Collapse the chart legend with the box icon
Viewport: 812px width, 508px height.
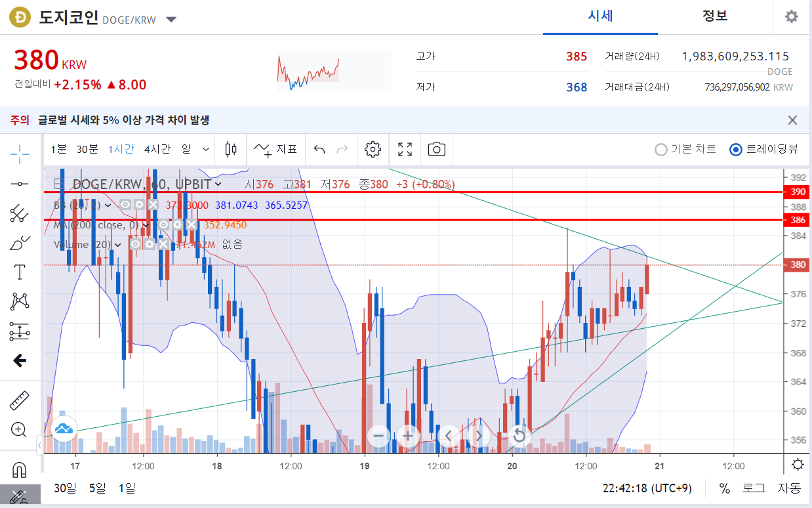point(58,185)
